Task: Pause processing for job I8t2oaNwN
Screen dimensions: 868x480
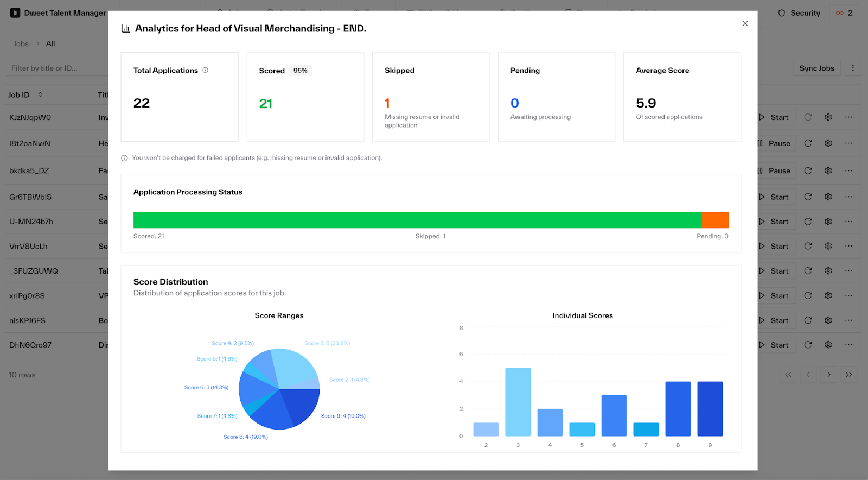Action: point(776,143)
